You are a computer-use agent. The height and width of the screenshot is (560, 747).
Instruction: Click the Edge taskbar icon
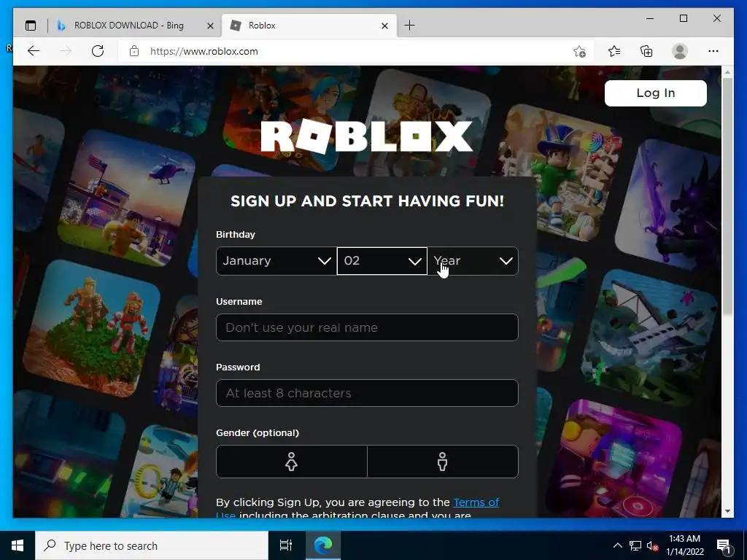pos(323,545)
